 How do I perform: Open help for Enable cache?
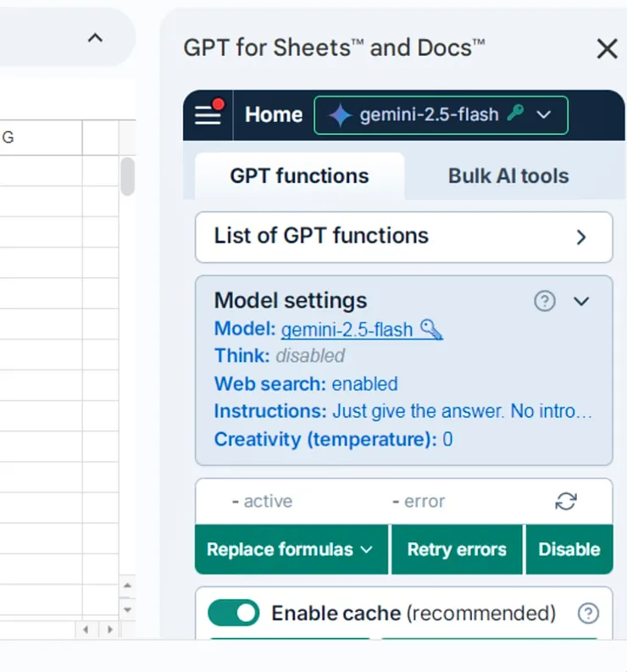pyautogui.click(x=588, y=614)
